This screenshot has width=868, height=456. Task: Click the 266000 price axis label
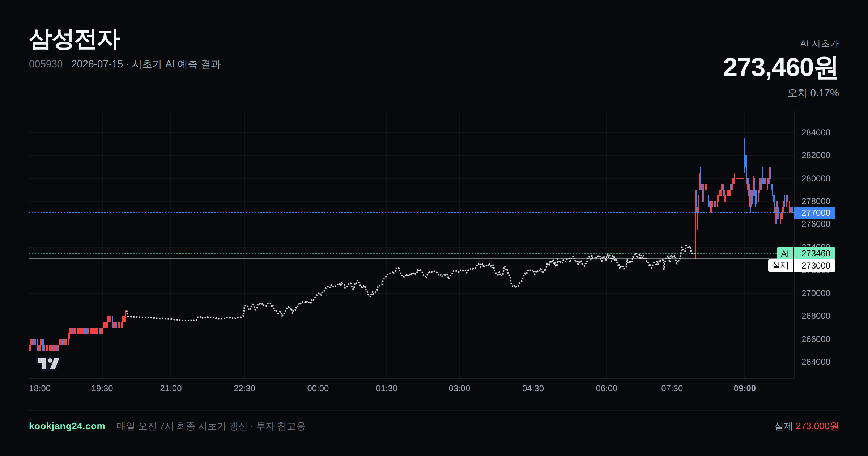(x=816, y=339)
